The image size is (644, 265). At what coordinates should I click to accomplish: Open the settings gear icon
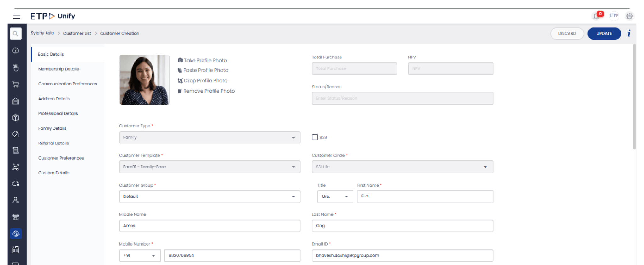(629, 16)
